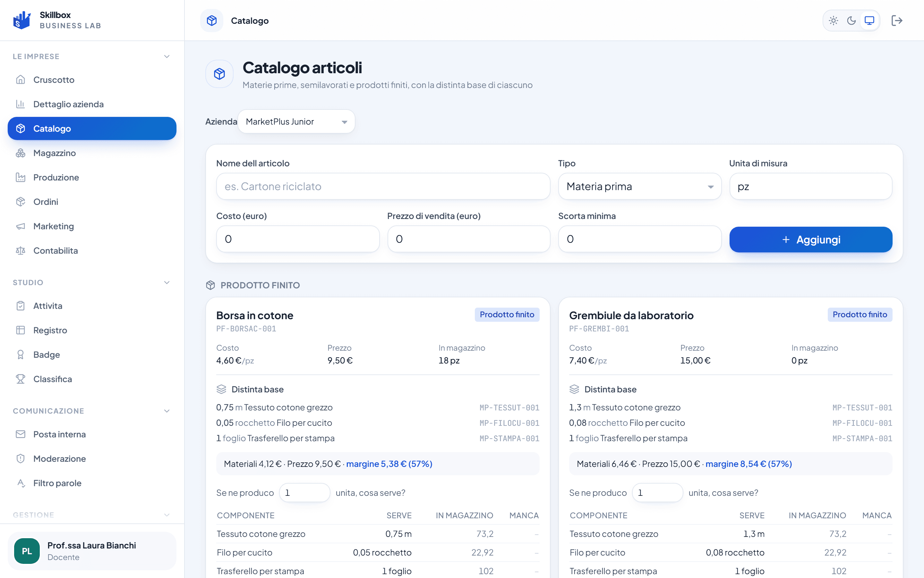Open Marketing section
The width and height of the screenshot is (924, 578).
(x=92, y=226)
